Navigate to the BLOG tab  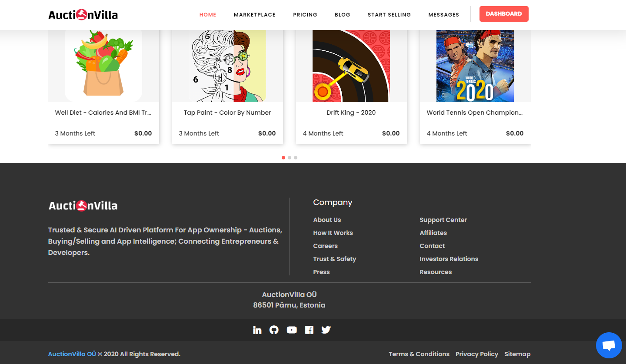pos(342,14)
